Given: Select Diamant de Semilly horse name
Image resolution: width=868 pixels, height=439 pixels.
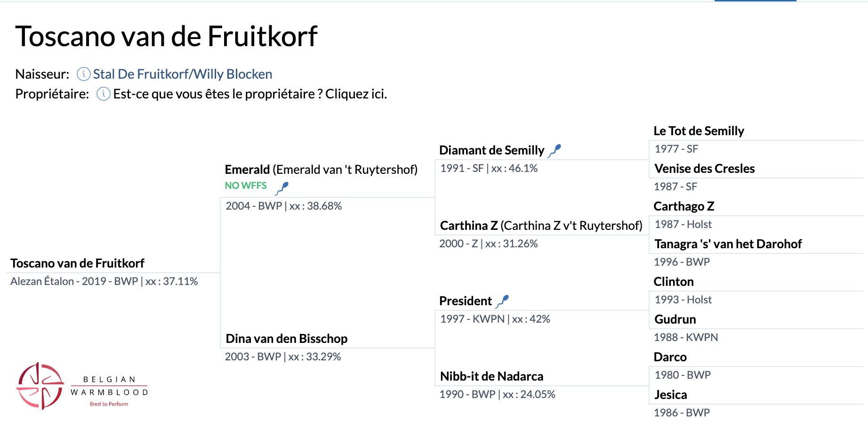Looking at the screenshot, I should [491, 150].
